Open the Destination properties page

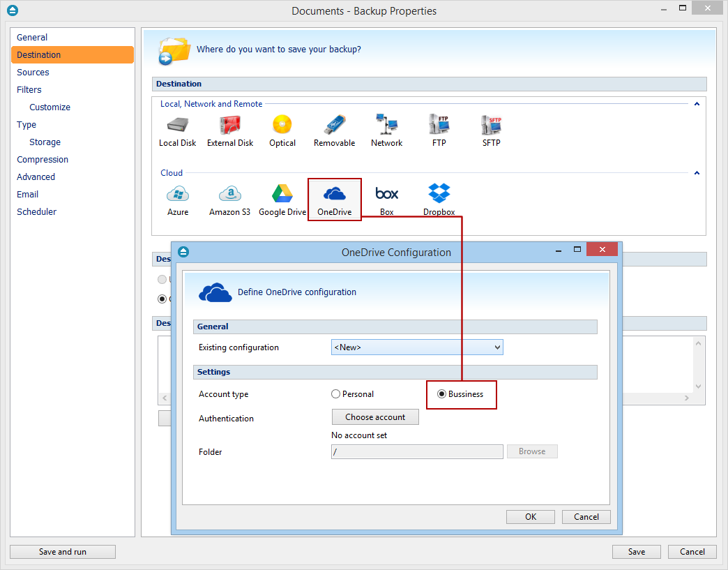[73, 55]
